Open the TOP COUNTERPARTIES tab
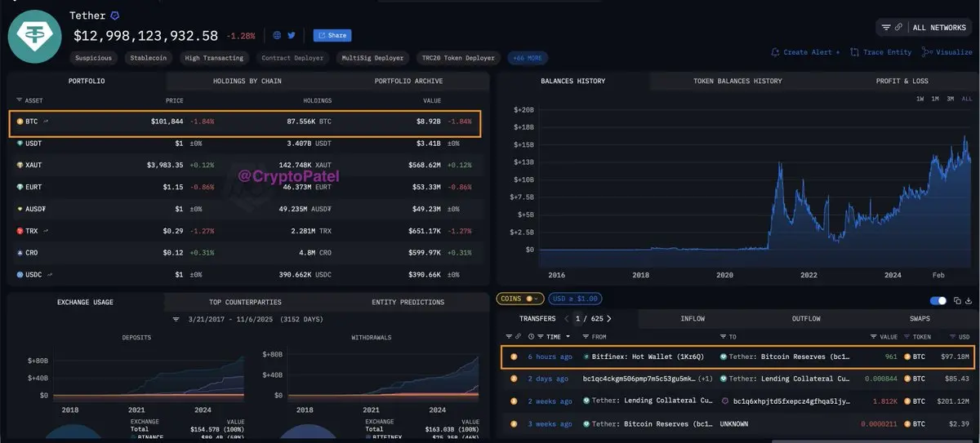Viewport: 980px width, 443px height. tap(244, 302)
